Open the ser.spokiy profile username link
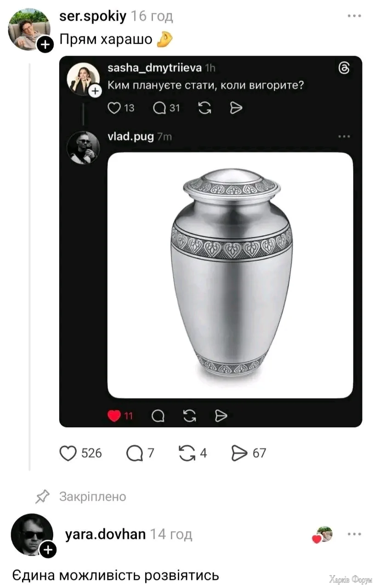Viewport: 378px width, 588px height. [x=93, y=17]
